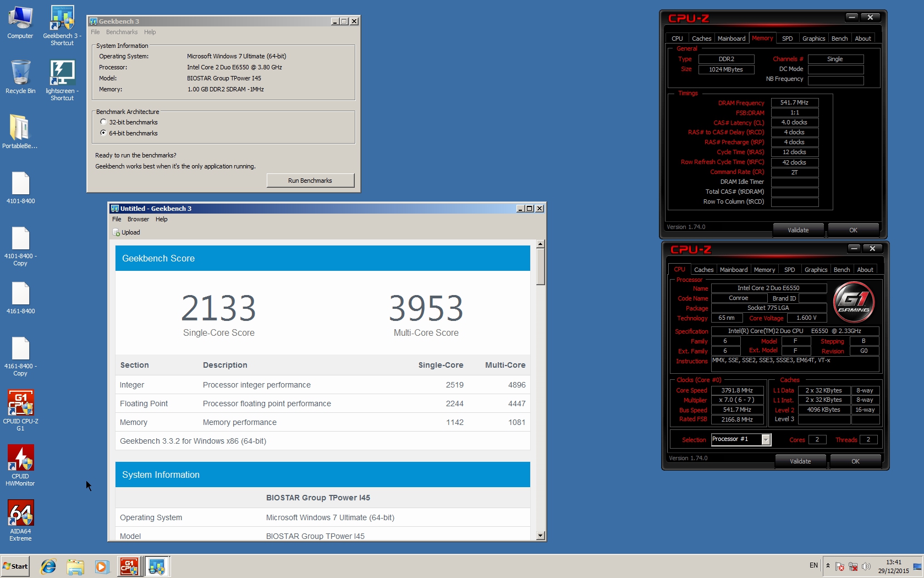
Task: Open the Geekbench 3 Shortcut desktop icon
Action: tap(62, 25)
